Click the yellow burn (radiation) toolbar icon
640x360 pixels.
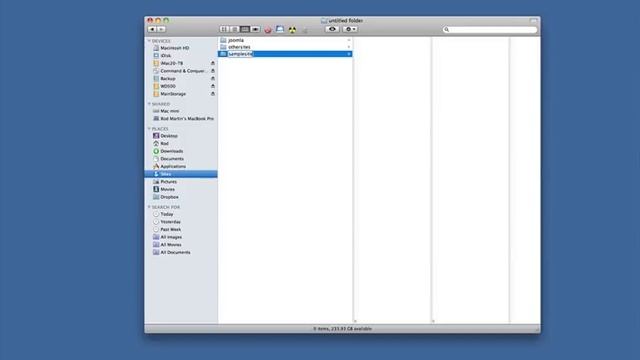pos(293,30)
